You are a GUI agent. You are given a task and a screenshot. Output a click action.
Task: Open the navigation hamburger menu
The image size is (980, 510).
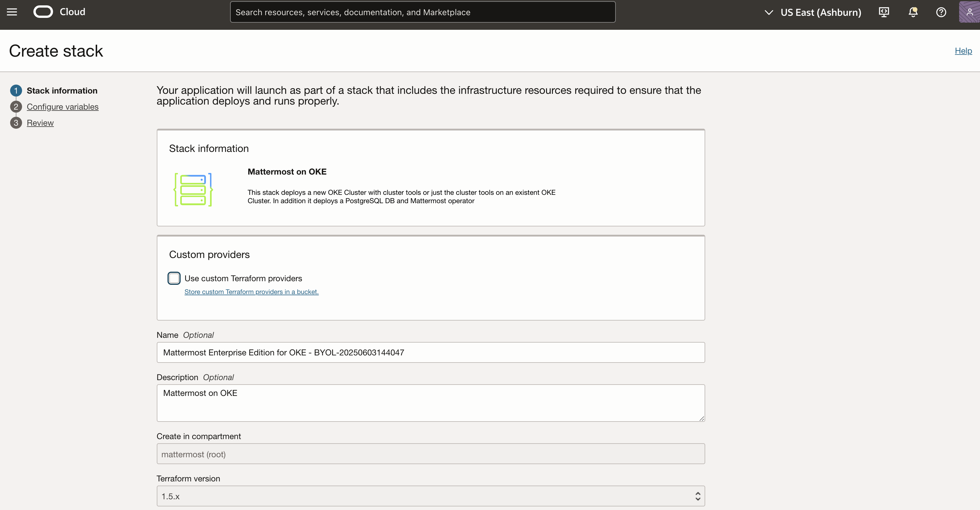[12, 12]
